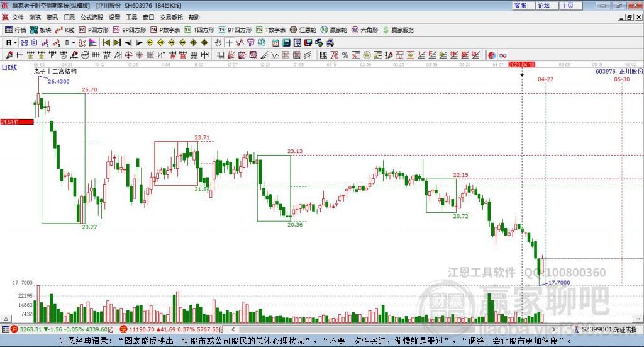Open the 赢家轮 wheel tool

334,30
